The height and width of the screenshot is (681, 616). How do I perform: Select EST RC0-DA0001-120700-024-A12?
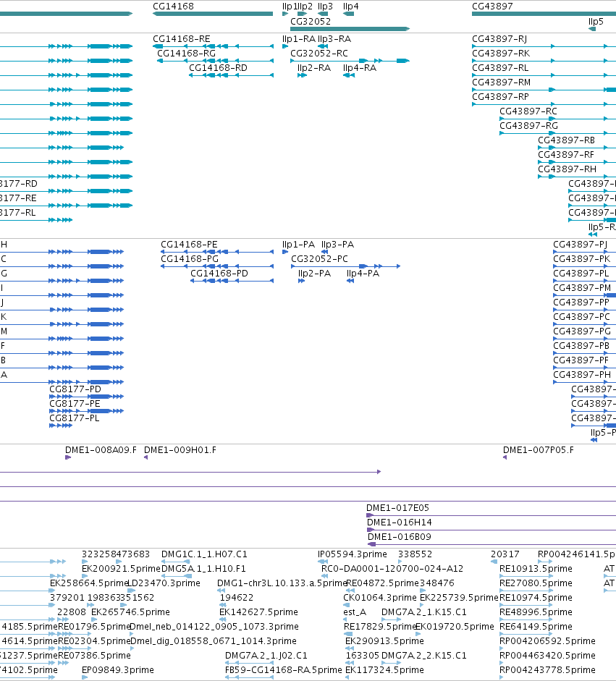pos(324,576)
